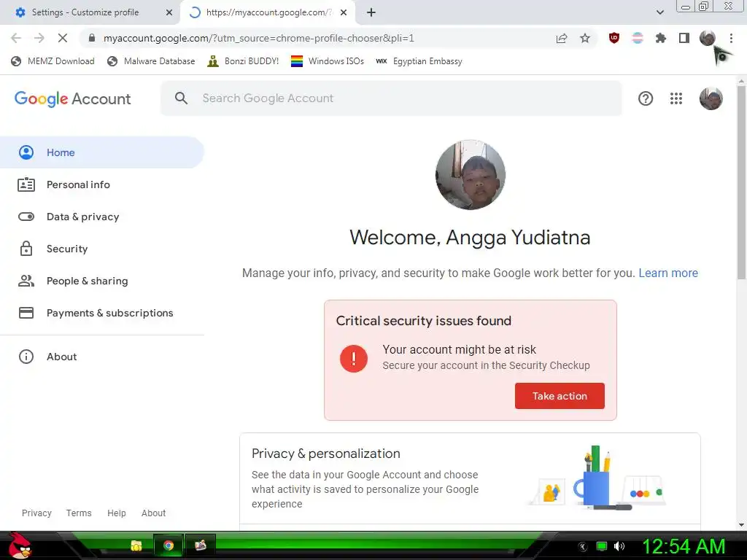Open the Security section

(x=101, y=249)
